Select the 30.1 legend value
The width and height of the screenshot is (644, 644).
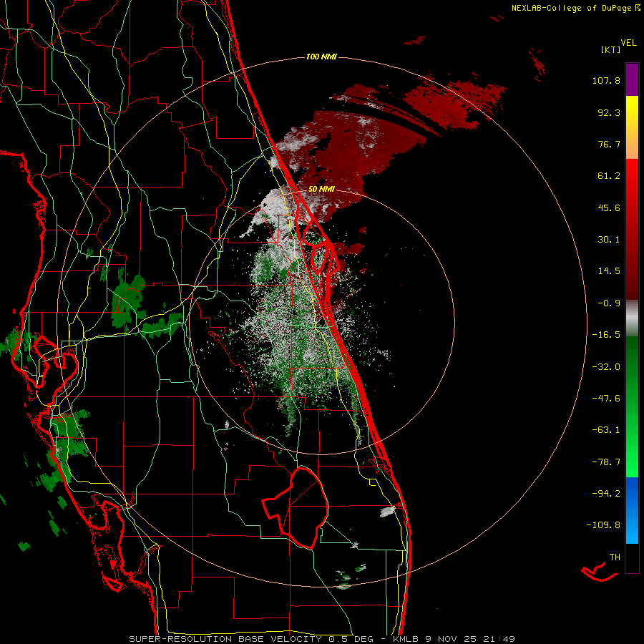609,240
